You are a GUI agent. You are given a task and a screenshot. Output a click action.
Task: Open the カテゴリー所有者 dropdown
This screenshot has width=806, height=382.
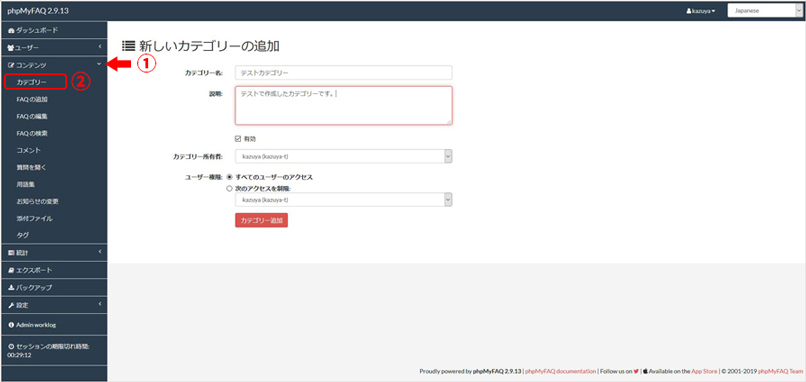click(343, 156)
